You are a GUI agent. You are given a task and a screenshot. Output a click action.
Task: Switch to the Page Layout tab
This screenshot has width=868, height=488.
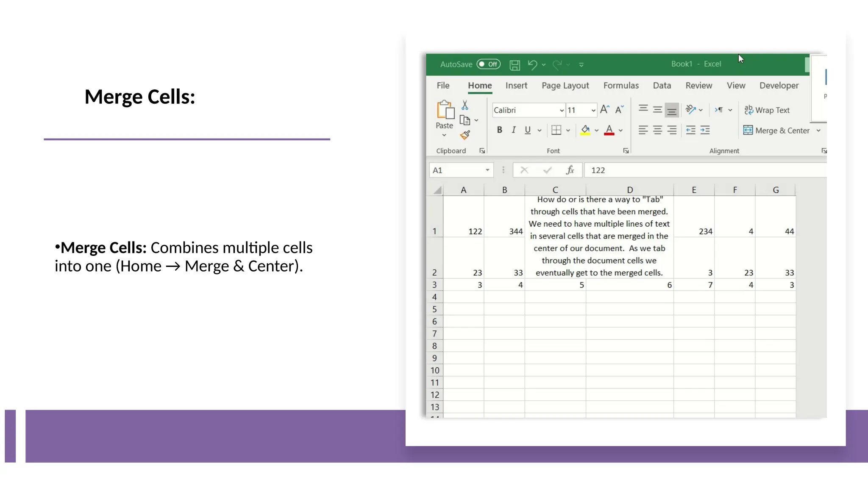point(565,86)
